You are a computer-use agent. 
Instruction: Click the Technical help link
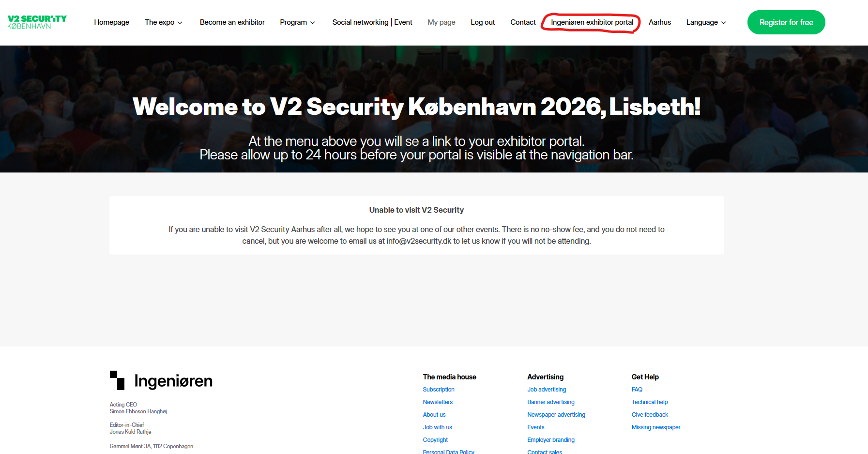point(649,402)
